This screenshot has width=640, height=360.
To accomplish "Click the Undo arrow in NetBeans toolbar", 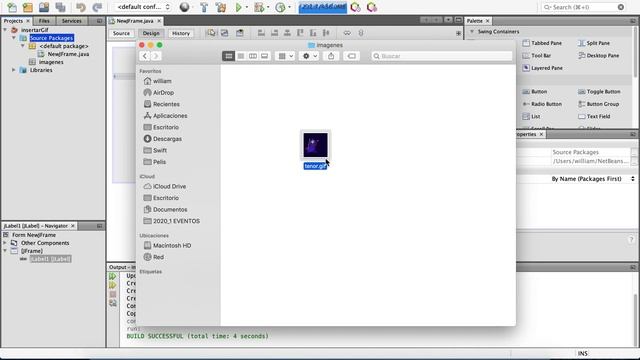I will pos(80,7).
